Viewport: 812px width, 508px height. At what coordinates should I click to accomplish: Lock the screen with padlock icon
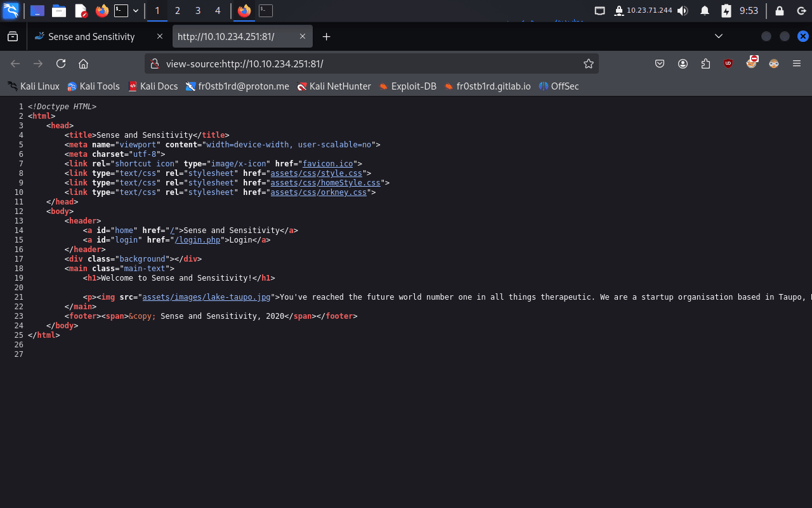(x=779, y=11)
